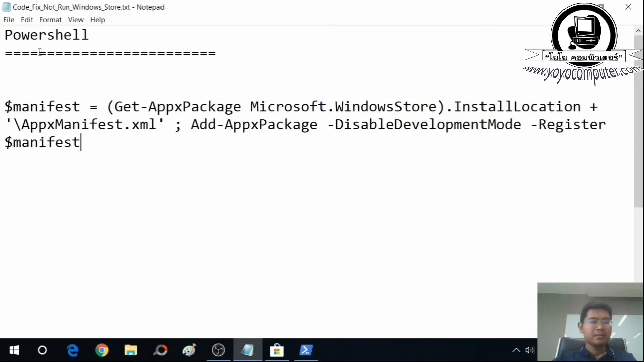The width and height of the screenshot is (644, 362).
Task: Select the Cortana search button
Action: click(x=42, y=350)
